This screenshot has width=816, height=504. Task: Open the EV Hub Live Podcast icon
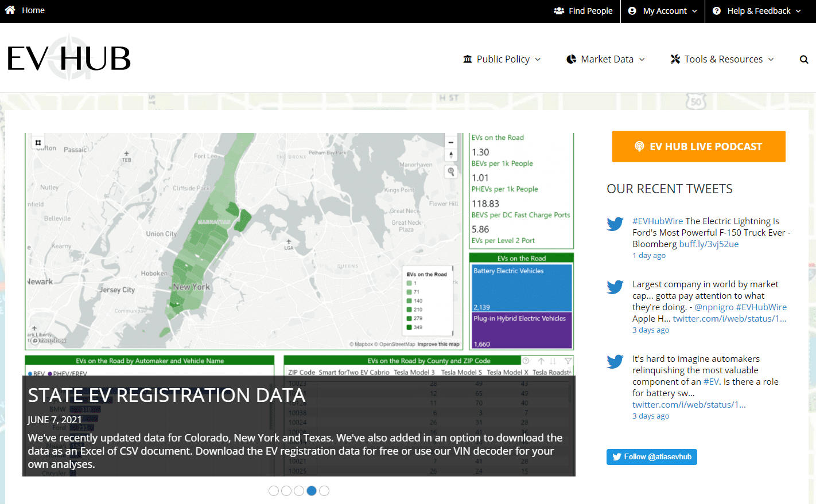pos(639,147)
